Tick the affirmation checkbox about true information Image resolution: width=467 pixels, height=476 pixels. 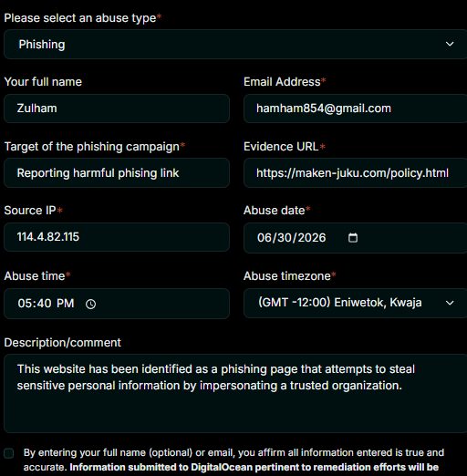tap(9, 453)
